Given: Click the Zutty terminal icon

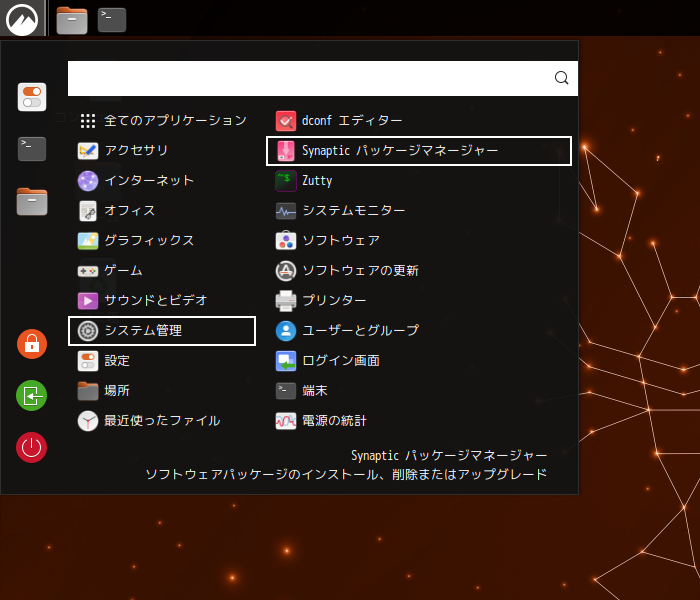Looking at the screenshot, I should pos(286,180).
